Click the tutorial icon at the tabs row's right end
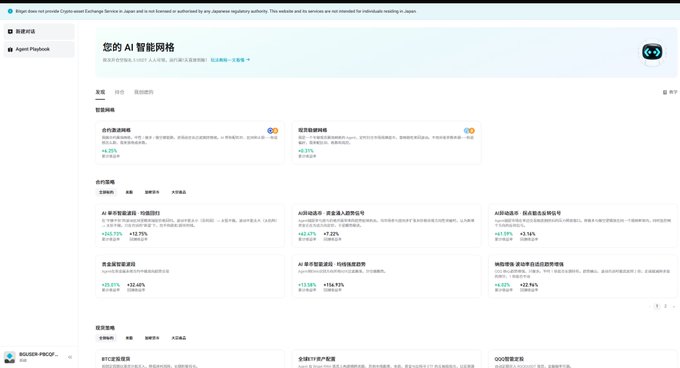Viewport: 680px width, 368px height. coord(665,92)
